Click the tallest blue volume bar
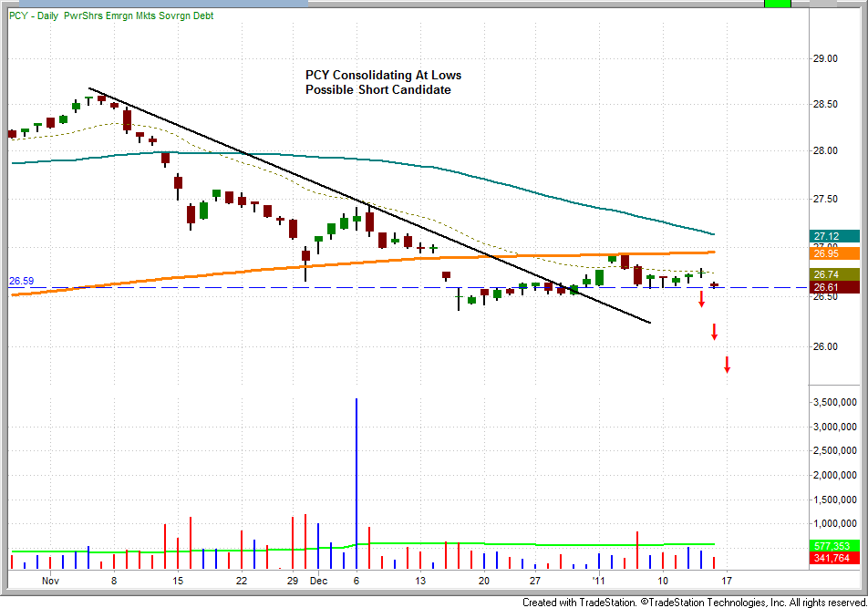Viewport: 868px width, 608px height. [x=356, y=483]
